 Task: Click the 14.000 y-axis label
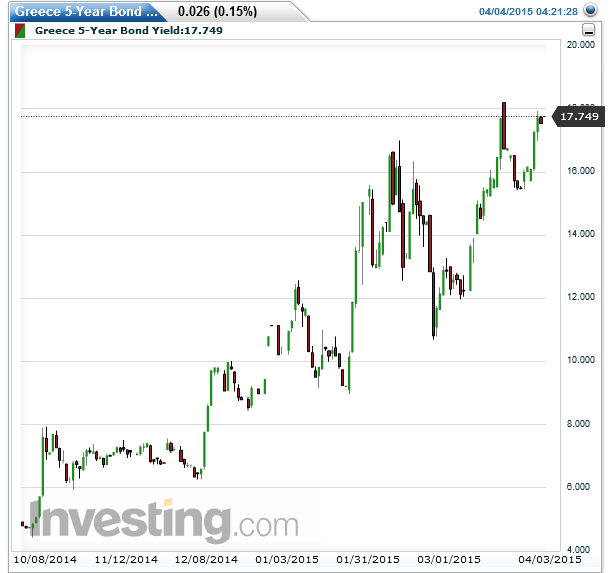tap(581, 233)
